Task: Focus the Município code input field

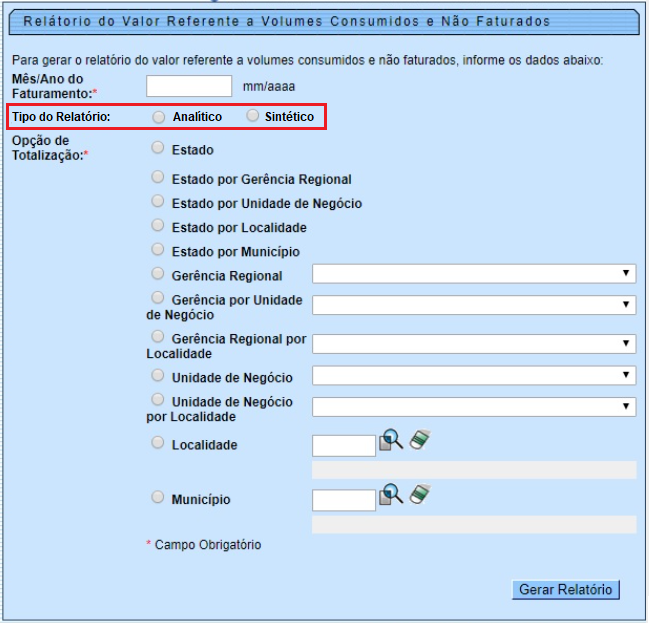Action: click(344, 500)
